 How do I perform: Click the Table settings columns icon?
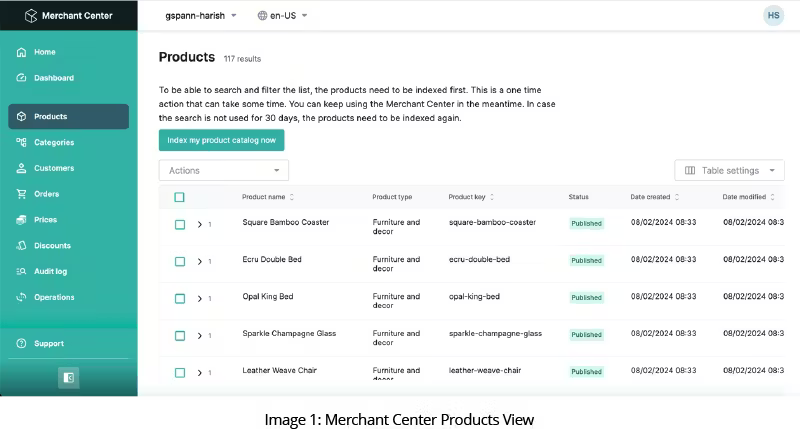point(690,170)
